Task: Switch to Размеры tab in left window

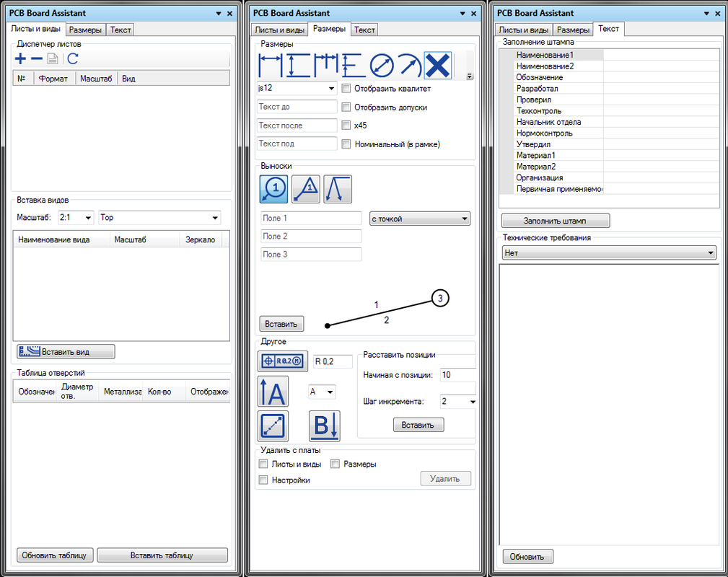Action: [85, 30]
